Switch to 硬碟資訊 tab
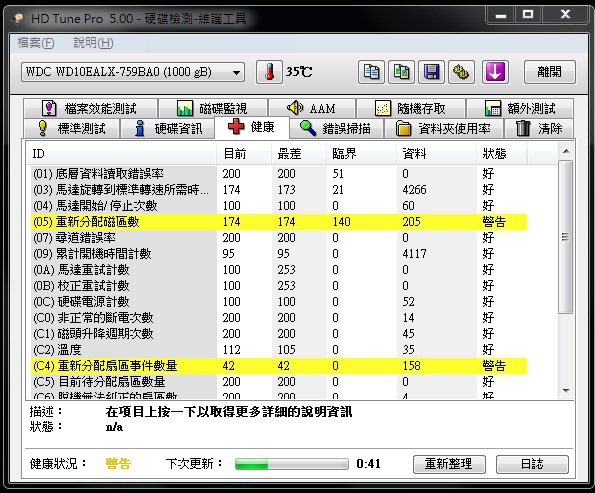Image resolution: width=595 pixels, height=493 pixels. 167,128
